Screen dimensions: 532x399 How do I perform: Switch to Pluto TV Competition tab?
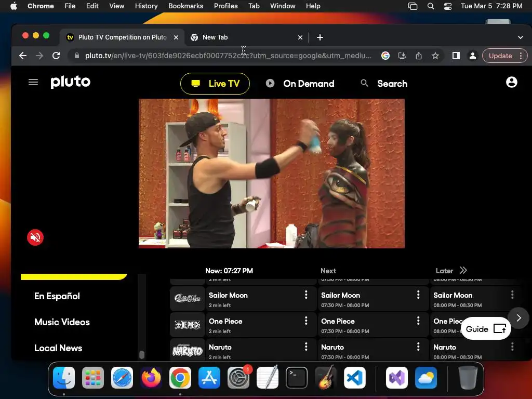[x=123, y=37]
